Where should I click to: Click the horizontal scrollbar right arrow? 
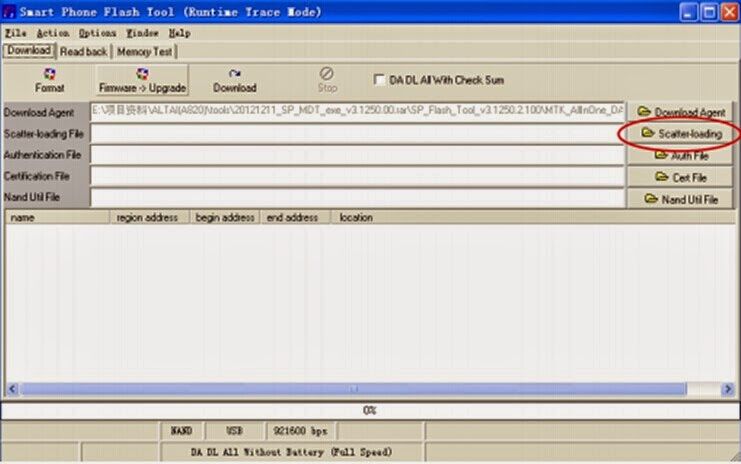(728, 389)
